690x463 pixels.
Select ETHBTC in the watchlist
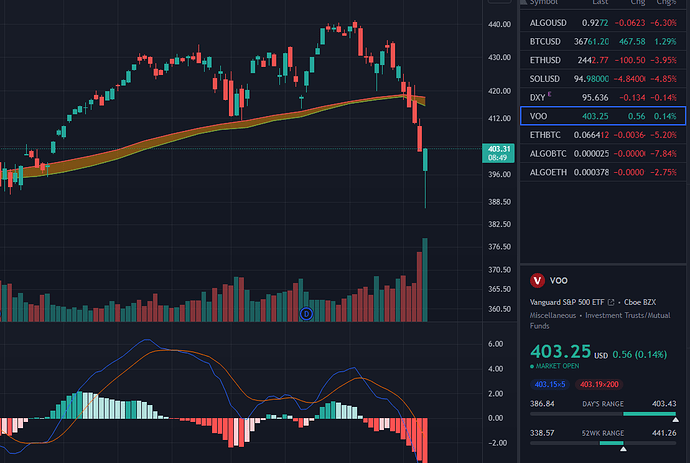(603, 135)
